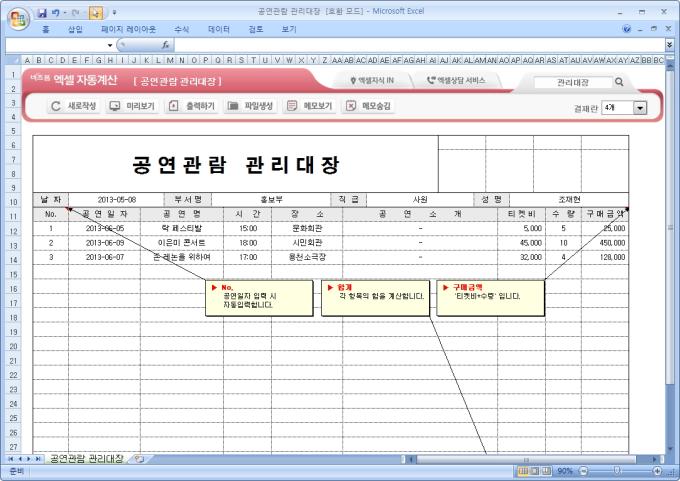The height and width of the screenshot is (481, 680).
Task: Click the 90% zoom level
Action: (565, 471)
